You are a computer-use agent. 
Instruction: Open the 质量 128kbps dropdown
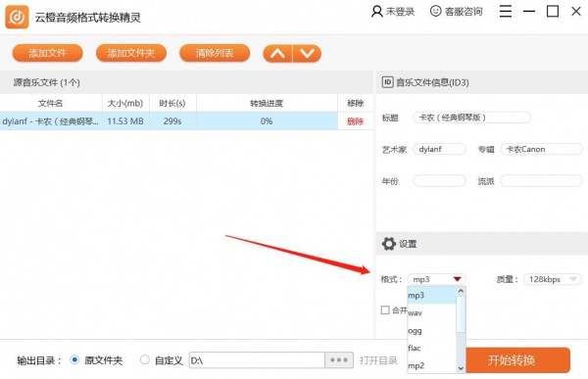[553, 279]
